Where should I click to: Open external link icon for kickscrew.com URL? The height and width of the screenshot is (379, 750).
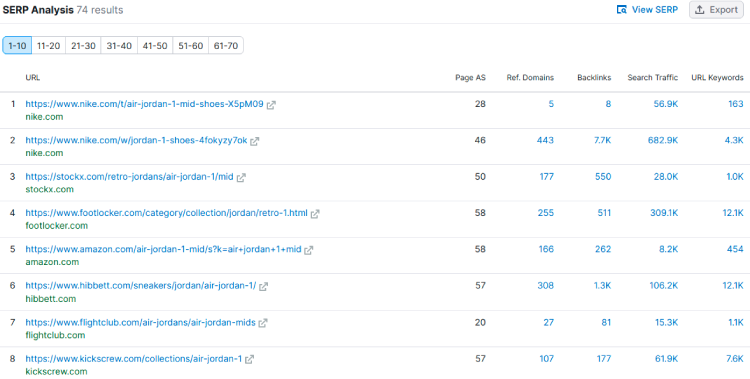point(249,359)
